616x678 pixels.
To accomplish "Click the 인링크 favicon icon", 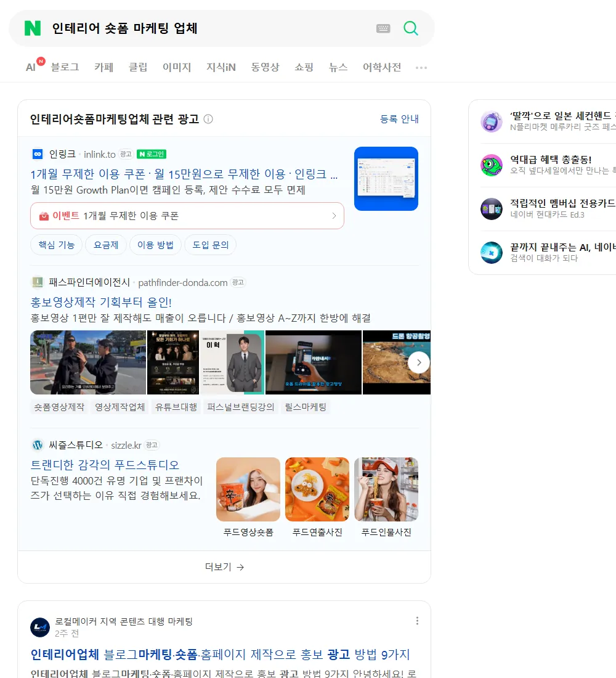I will click(38, 154).
